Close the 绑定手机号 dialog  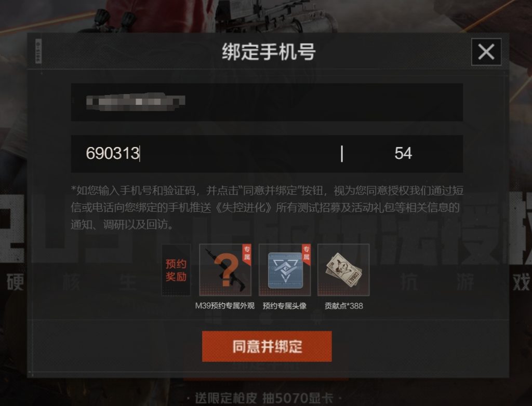pos(486,52)
